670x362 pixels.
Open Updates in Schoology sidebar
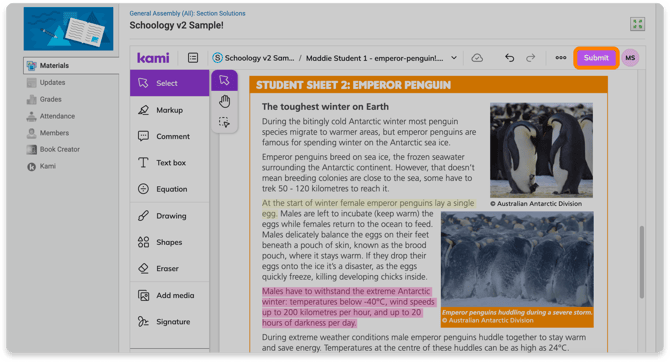[52, 82]
